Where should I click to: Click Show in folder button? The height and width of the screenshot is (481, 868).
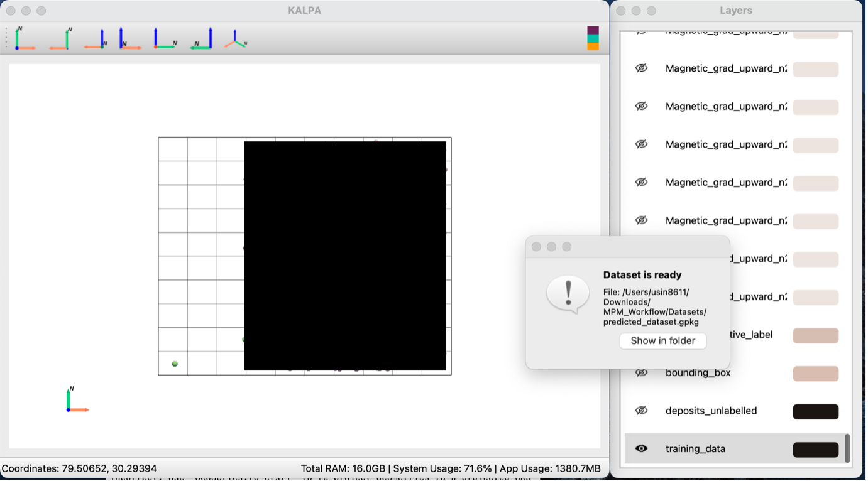pyautogui.click(x=663, y=340)
